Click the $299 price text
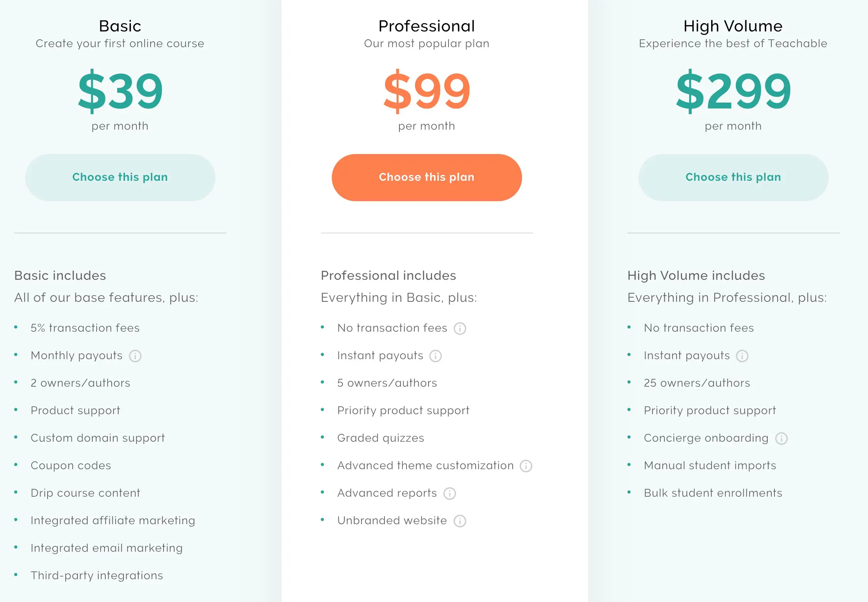 point(734,91)
